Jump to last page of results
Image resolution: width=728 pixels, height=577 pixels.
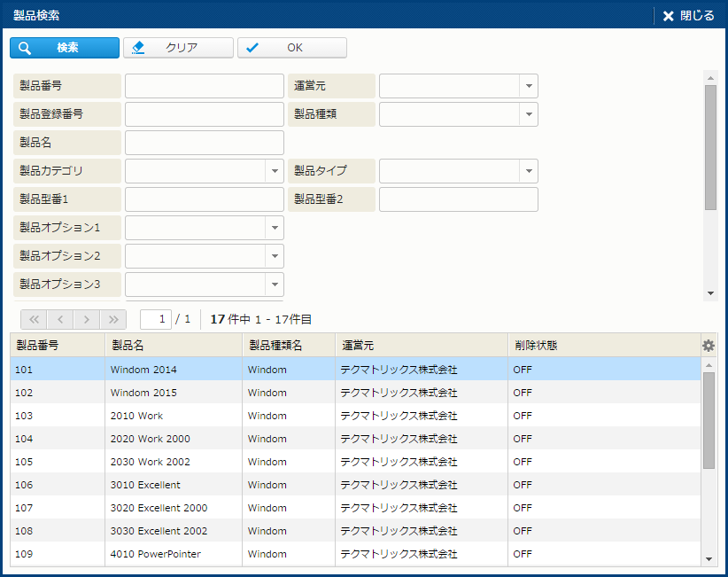click(113, 319)
